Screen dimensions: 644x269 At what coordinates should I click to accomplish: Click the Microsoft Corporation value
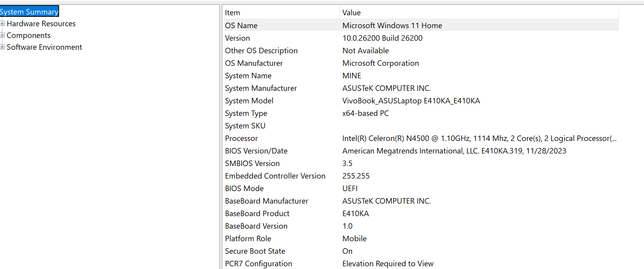[381, 63]
